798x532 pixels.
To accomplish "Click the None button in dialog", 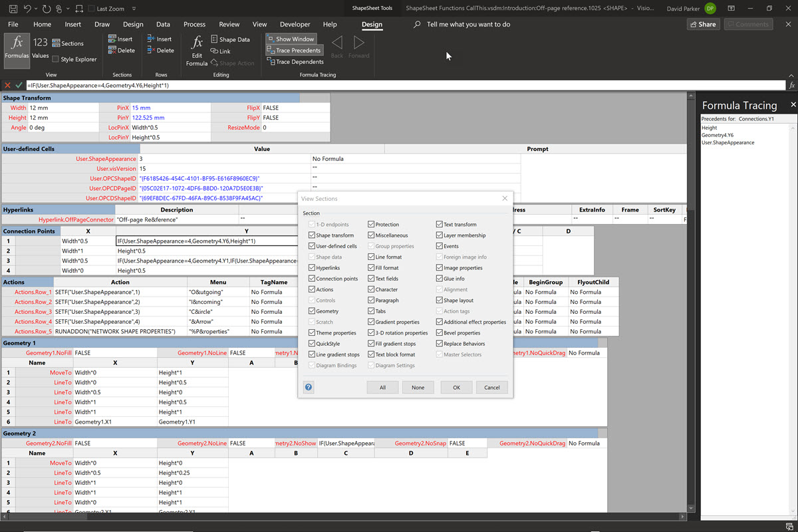I will point(418,387).
